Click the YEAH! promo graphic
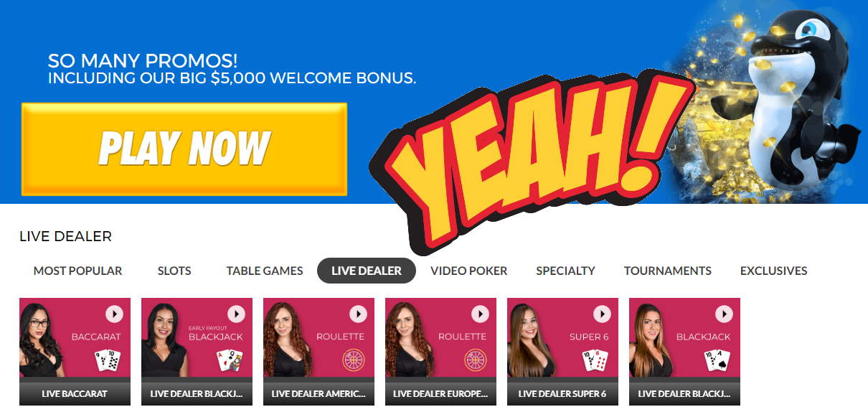The image size is (868, 412). tap(534, 161)
